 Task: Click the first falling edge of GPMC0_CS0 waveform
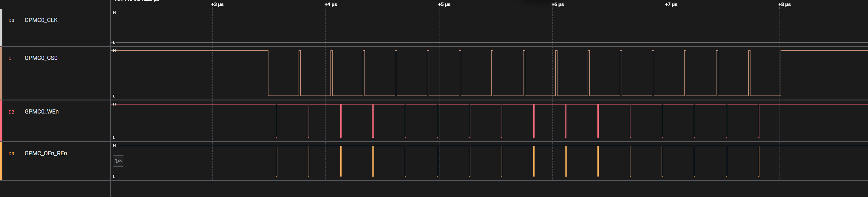click(268, 73)
